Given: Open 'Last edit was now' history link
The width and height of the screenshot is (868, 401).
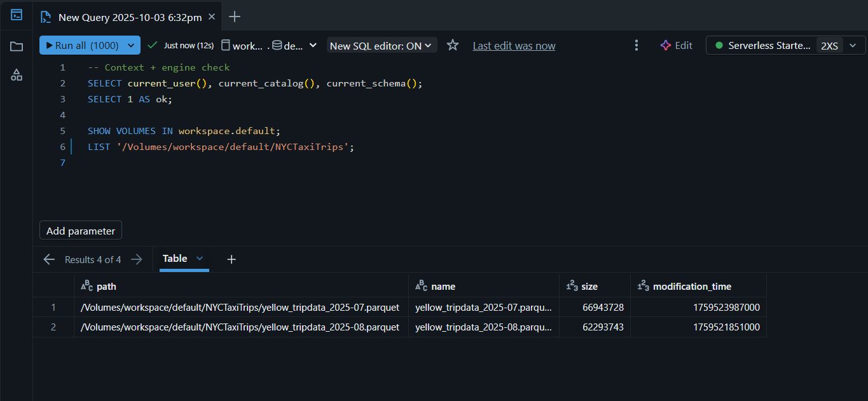Looking at the screenshot, I should click(514, 46).
